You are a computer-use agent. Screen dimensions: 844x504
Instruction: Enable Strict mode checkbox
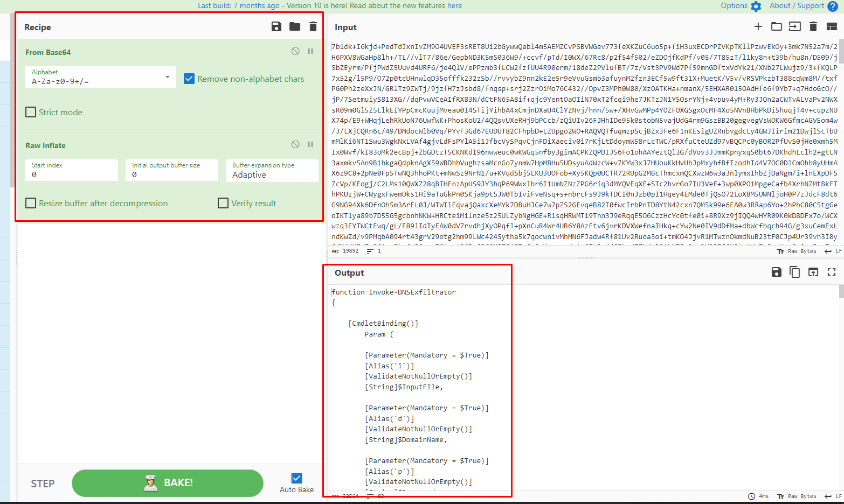click(x=31, y=112)
